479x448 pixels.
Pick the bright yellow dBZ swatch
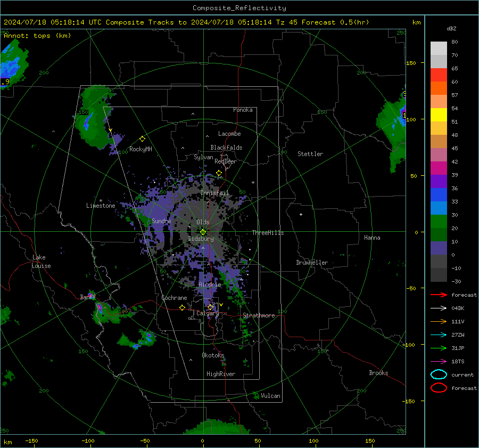pos(439,115)
